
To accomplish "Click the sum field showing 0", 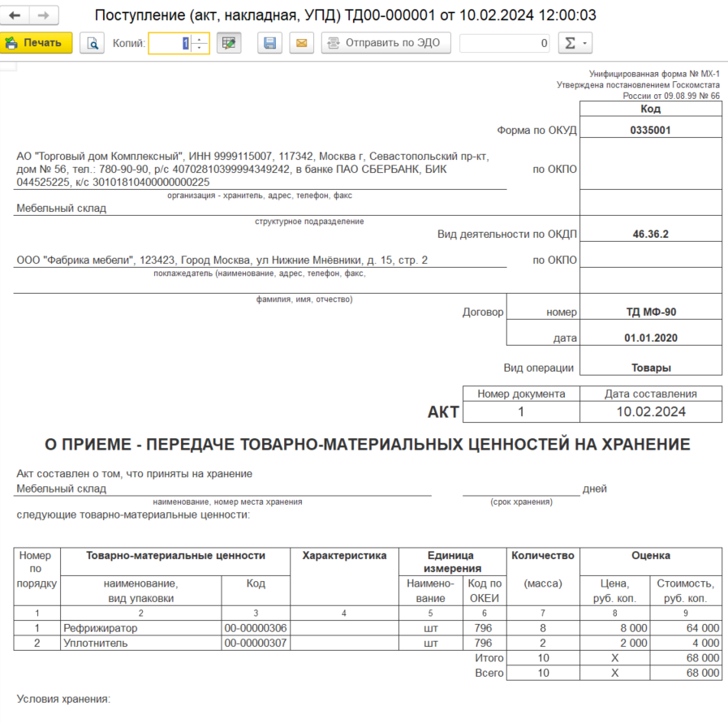I will click(505, 43).
